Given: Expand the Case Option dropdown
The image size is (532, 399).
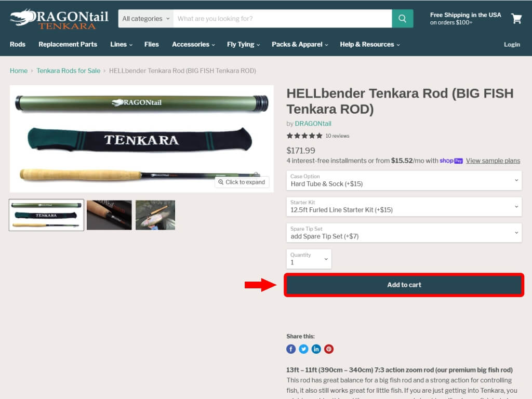Looking at the screenshot, I should coord(404,180).
